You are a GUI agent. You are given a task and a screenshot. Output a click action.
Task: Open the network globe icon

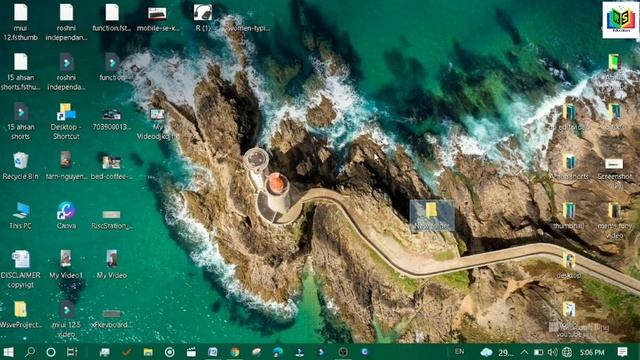(x=567, y=352)
